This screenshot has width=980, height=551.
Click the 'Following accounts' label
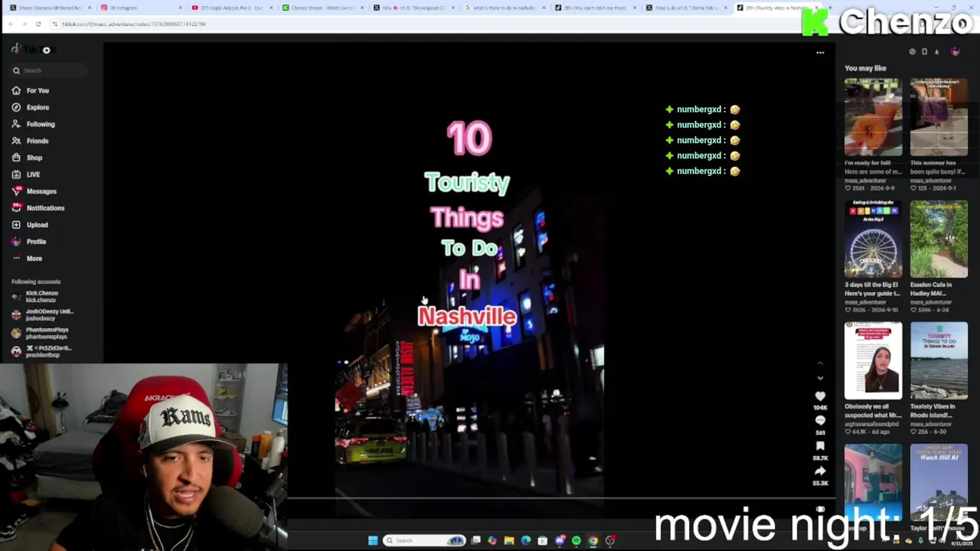point(36,282)
